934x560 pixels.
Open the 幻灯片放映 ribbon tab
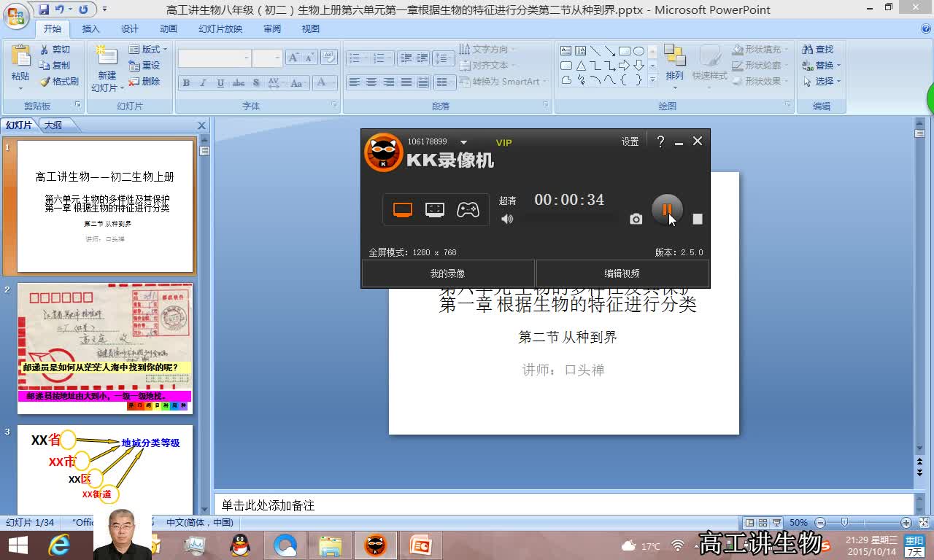pyautogui.click(x=220, y=29)
